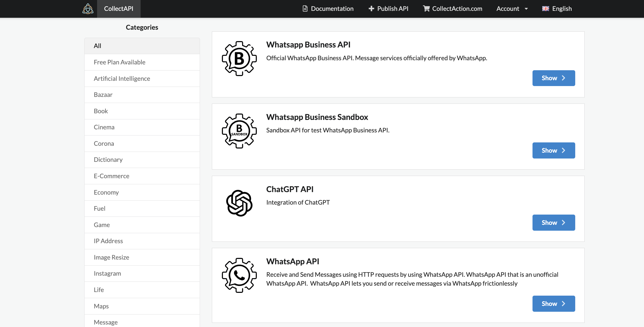Select the All category

(142, 46)
